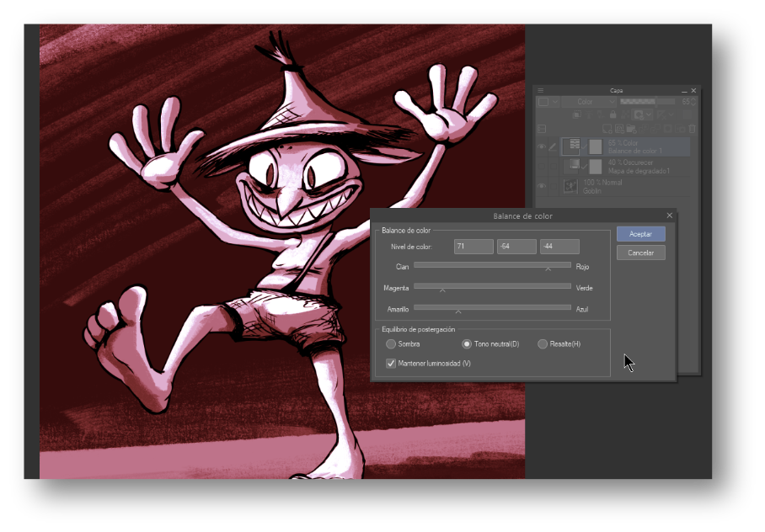Dismiss the dialog with Cancelar
The height and width of the screenshot is (532, 765).
click(640, 252)
